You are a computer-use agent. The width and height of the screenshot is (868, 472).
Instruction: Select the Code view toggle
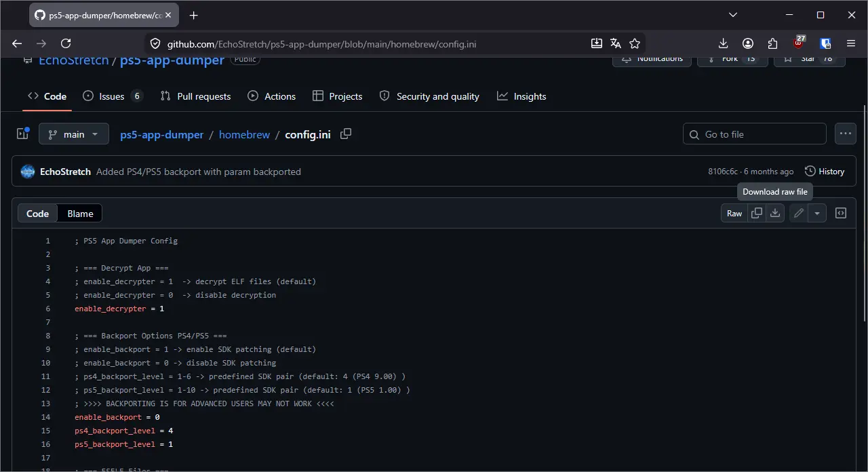37,213
